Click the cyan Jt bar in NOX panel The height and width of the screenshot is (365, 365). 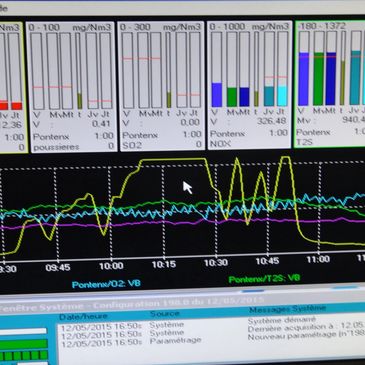tap(282, 96)
